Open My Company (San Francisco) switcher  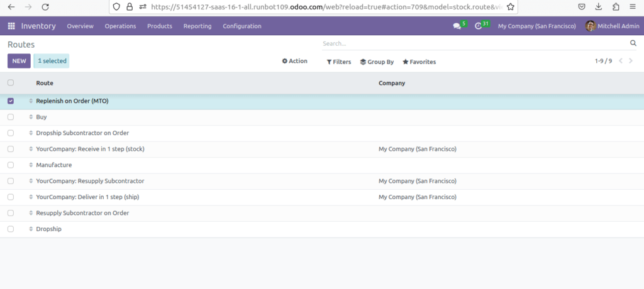point(537,26)
